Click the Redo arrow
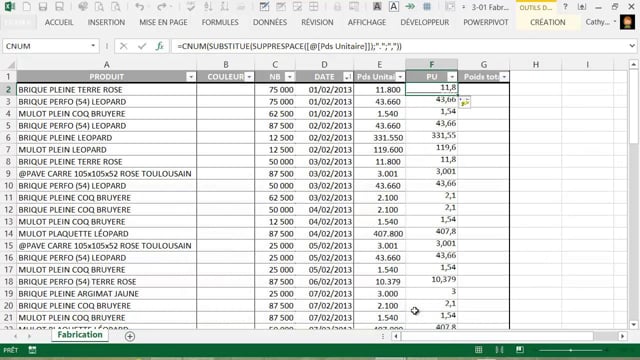Image resolution: width=640 pixels, height=360 pixels. pyautogui.click(x=162, y=7)
